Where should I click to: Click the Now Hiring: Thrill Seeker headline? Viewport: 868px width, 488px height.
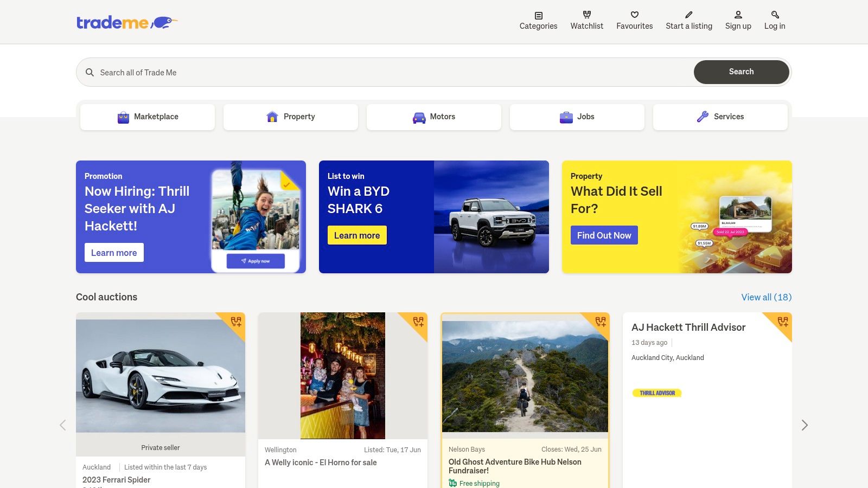point(137,209)
